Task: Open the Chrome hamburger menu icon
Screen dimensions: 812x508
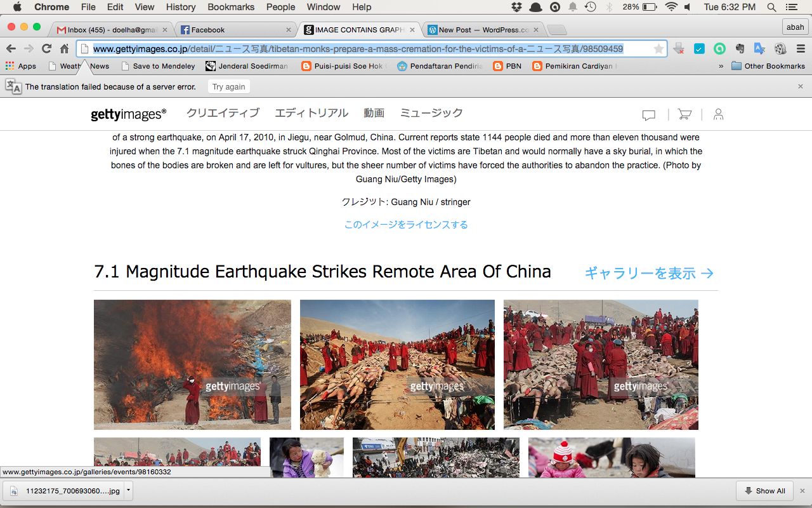Action: click(800, 49)
